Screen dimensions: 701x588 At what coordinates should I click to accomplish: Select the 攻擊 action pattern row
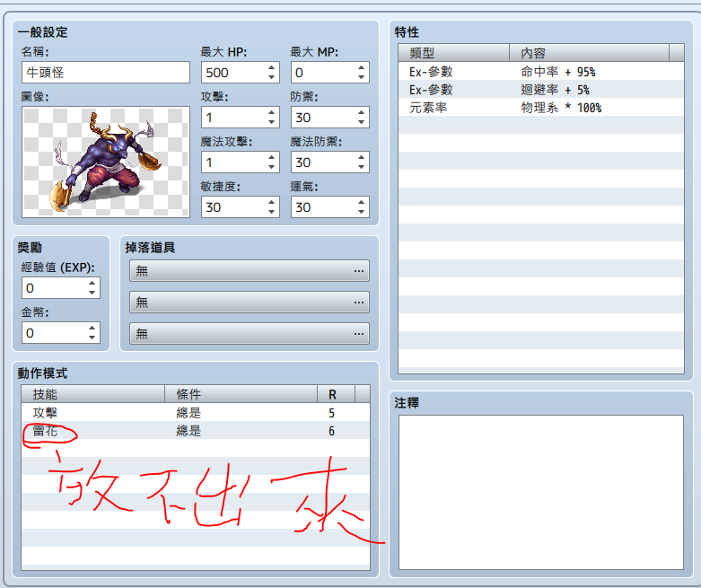(x=196, y=412)
